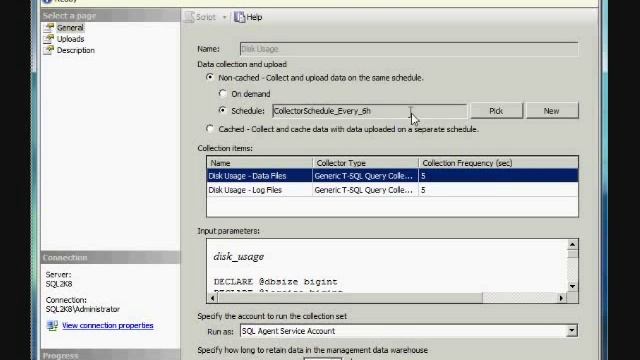This screenshot has height=360, width=640.
Task: Click the SQL2K8\Administrator connection text
Action: 82,309
